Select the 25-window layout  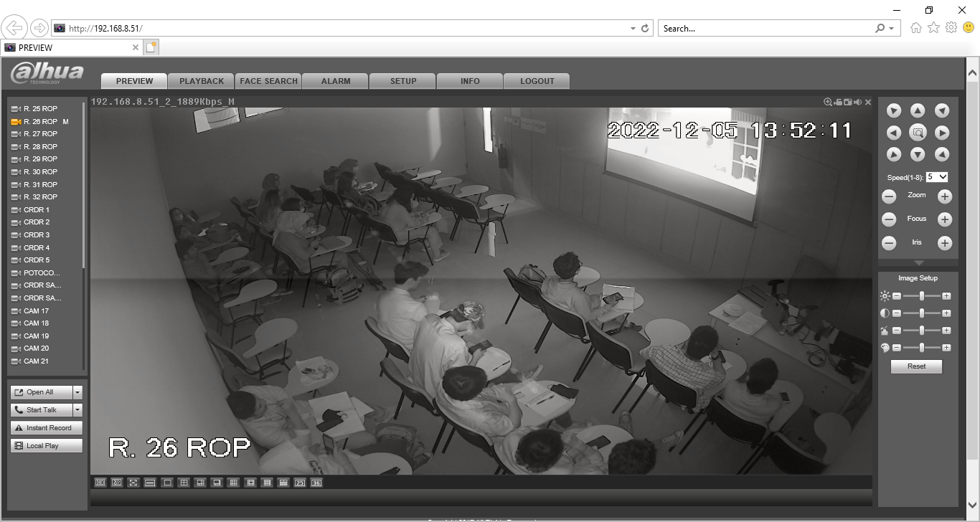(x=300, y=483)
